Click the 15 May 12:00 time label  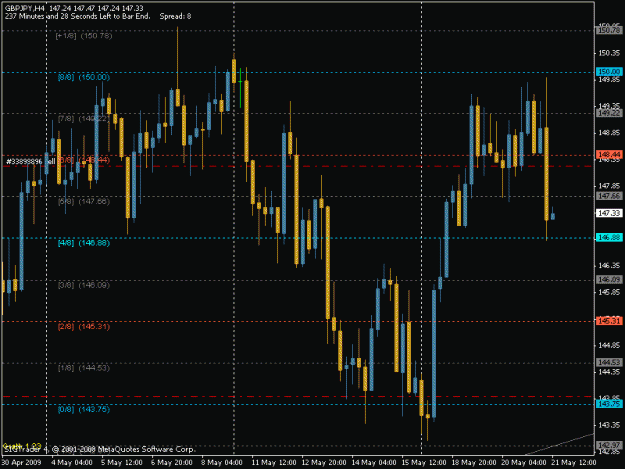[424, 463]
